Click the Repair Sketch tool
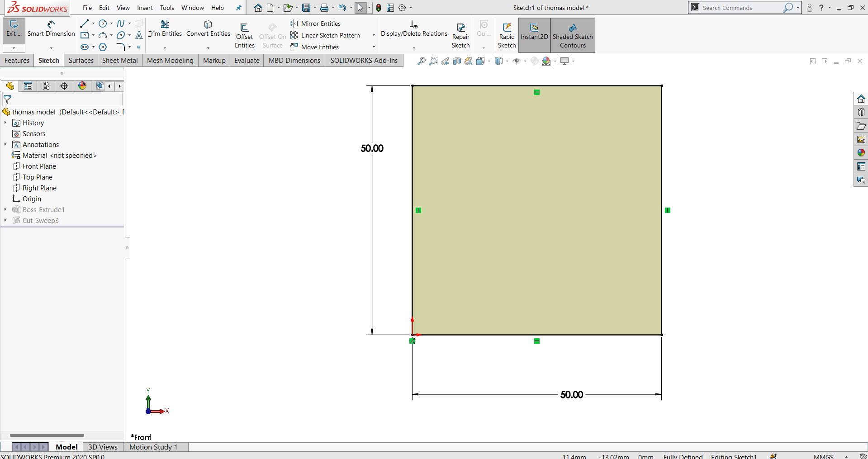 click(x=461, y=35)
